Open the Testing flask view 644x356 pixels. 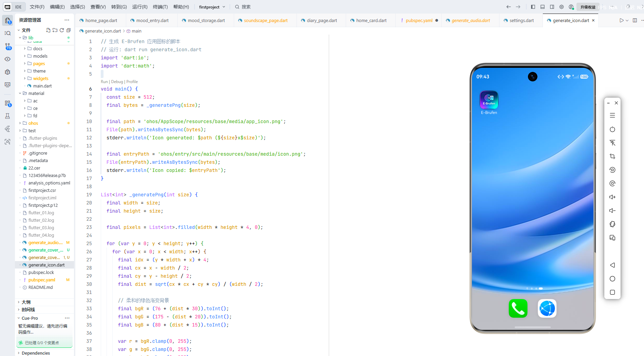click(7, 116)
